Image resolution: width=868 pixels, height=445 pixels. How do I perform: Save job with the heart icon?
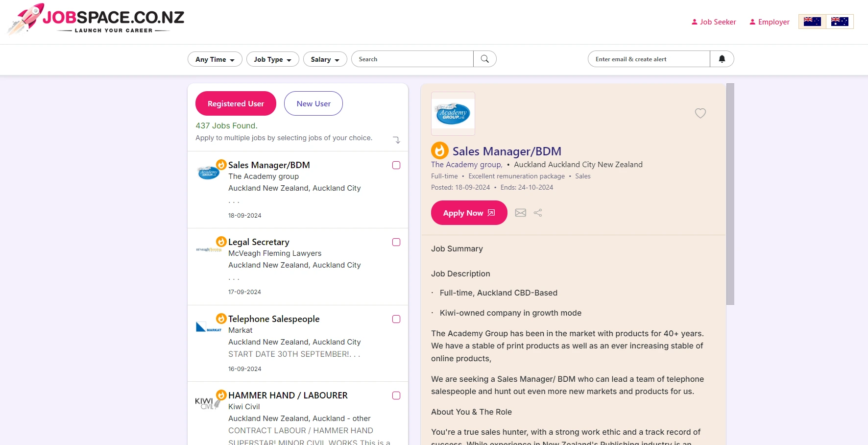coord(700,113)
